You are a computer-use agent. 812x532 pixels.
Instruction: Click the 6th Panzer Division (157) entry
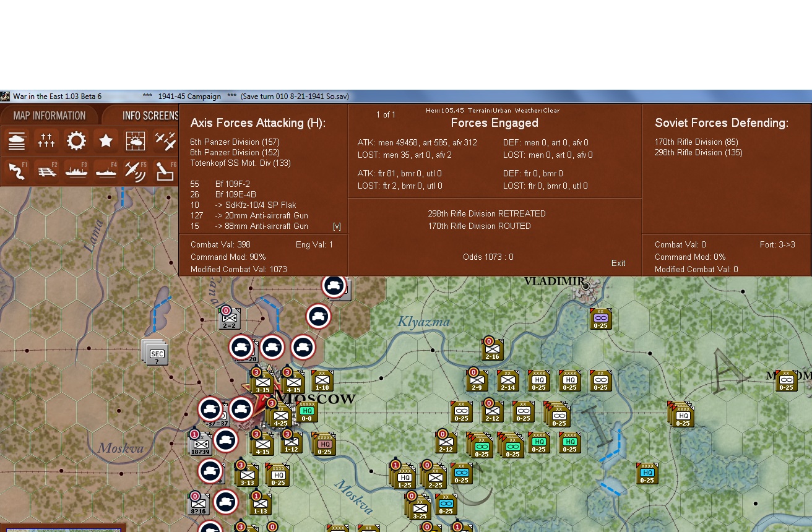235,142
